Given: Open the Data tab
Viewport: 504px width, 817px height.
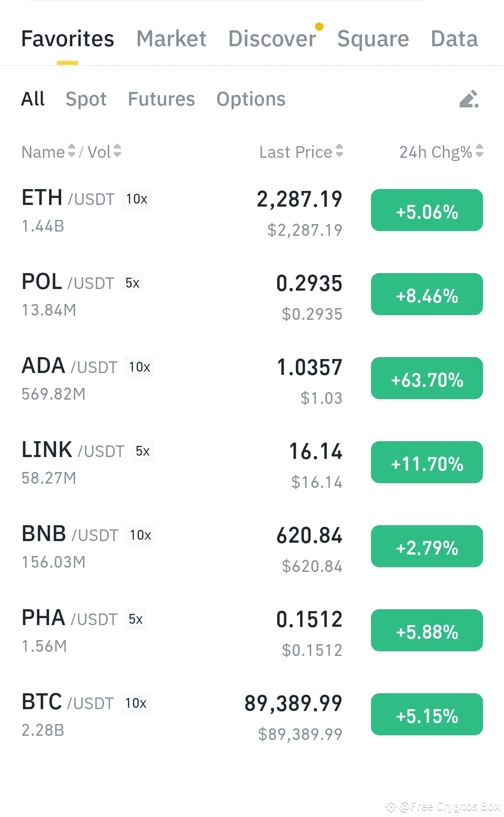Looking at the screenshot, I should tap(454, 39).
